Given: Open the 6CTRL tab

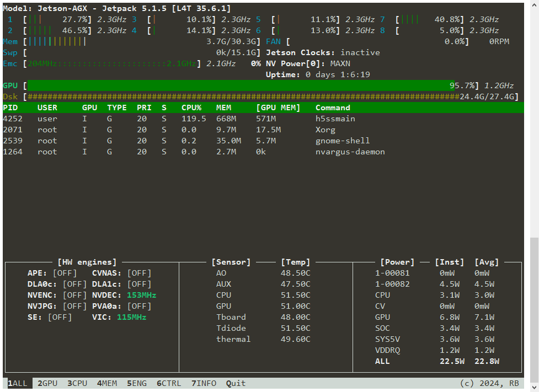Looking at the screenshot, I should [x=168, y=383].
